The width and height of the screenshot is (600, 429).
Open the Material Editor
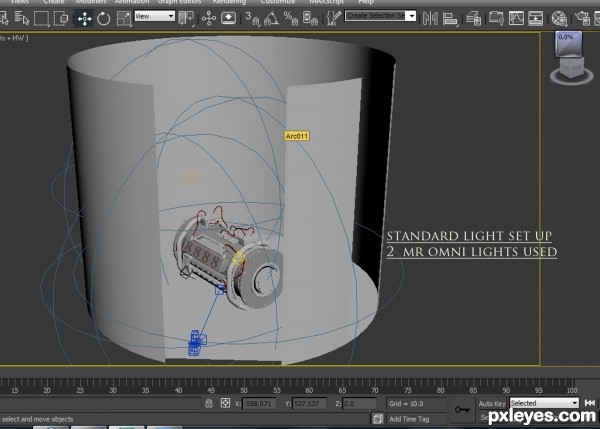559,18
